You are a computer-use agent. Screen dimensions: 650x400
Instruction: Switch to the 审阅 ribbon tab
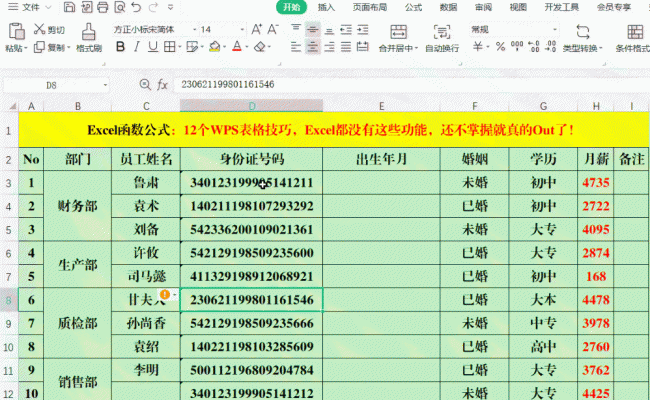[483, 7]
